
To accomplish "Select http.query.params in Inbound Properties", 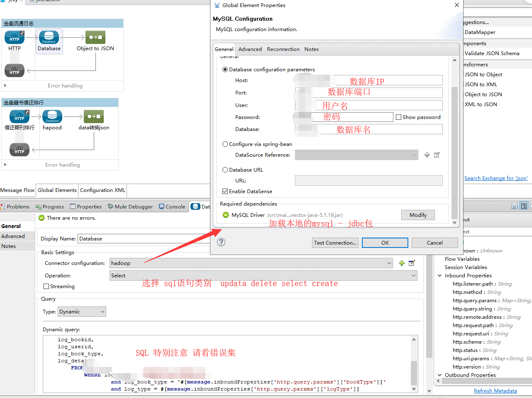I will 492,301.
